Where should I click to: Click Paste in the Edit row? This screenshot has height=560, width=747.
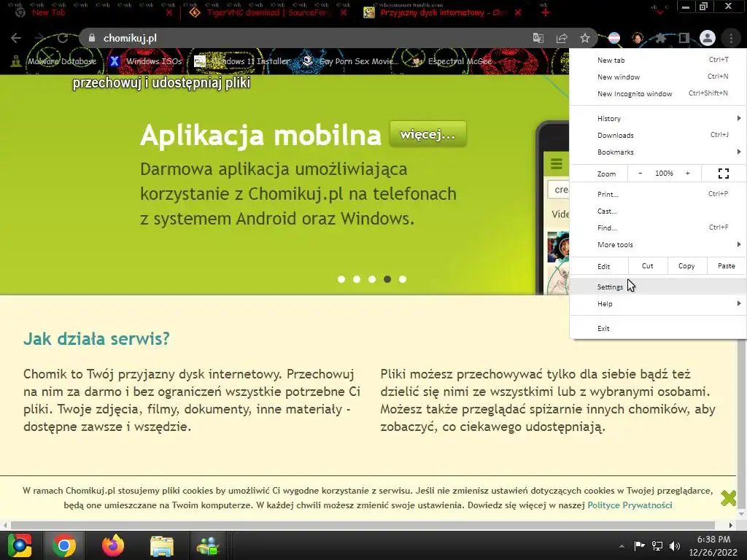726,265
